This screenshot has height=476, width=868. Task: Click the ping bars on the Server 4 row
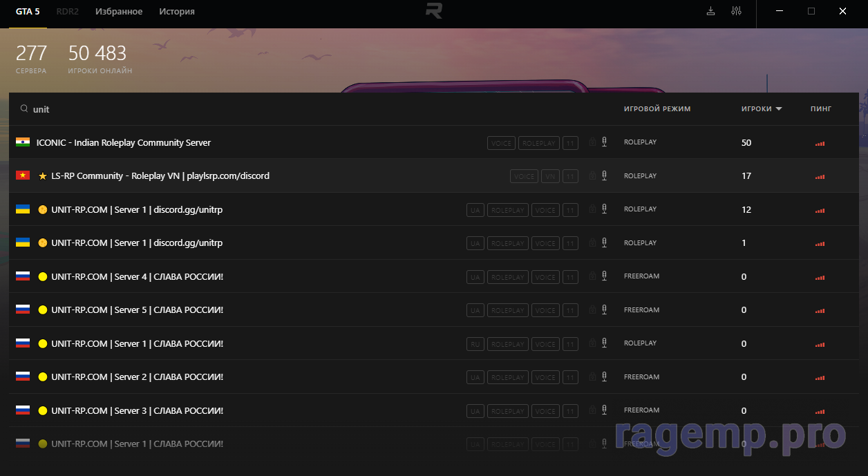(820, 277)
